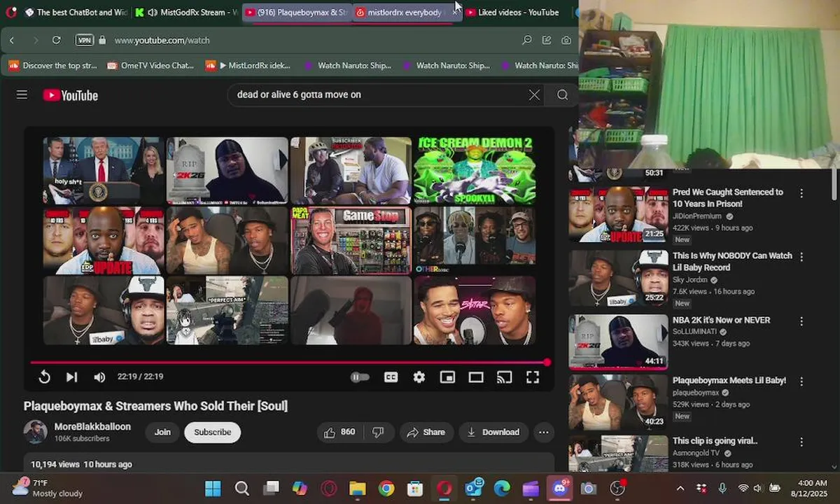The height and width of the screenshot is (504, 840).
Task: Play the Ice Cream Demon 2 end-screen video
Action: tap(475, 170)
